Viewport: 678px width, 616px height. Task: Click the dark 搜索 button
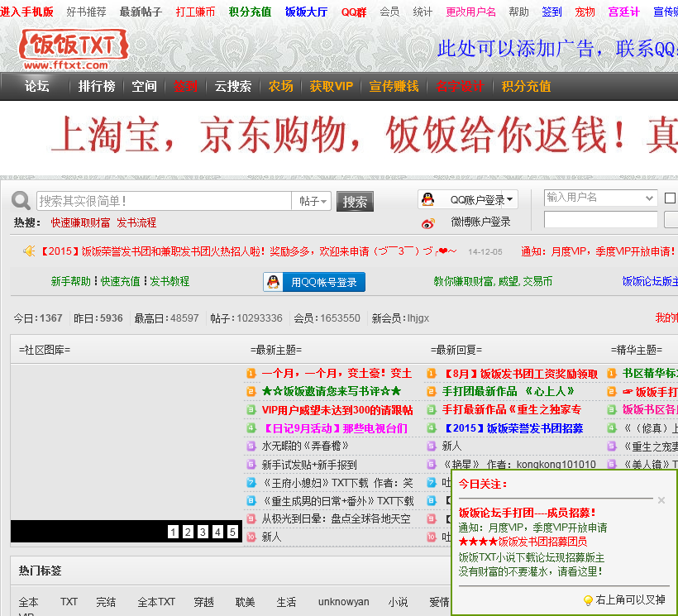tap(355, 202)
